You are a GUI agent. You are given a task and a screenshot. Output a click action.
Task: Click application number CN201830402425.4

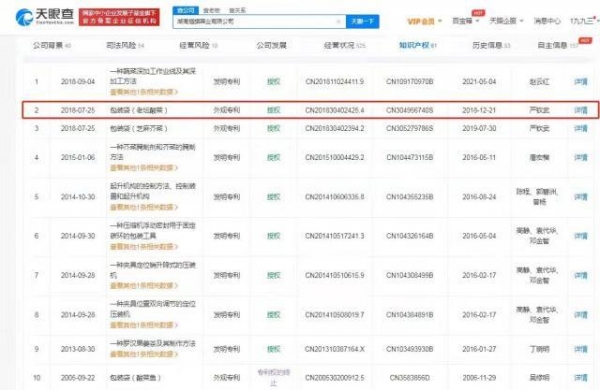[334, 110]
